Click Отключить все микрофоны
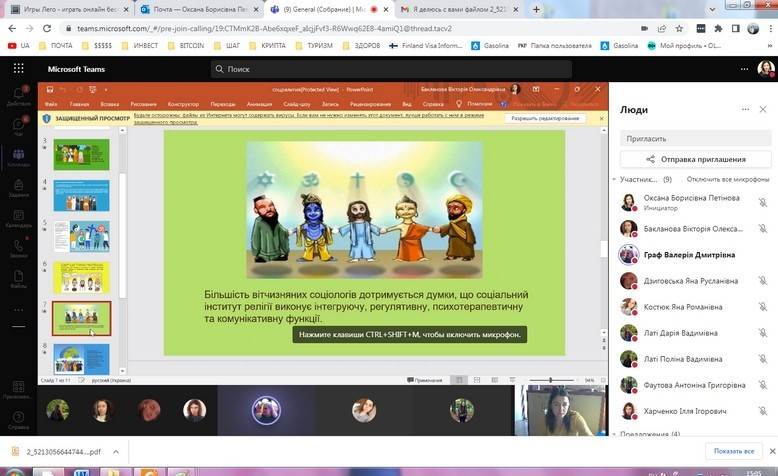 (728, 179)
